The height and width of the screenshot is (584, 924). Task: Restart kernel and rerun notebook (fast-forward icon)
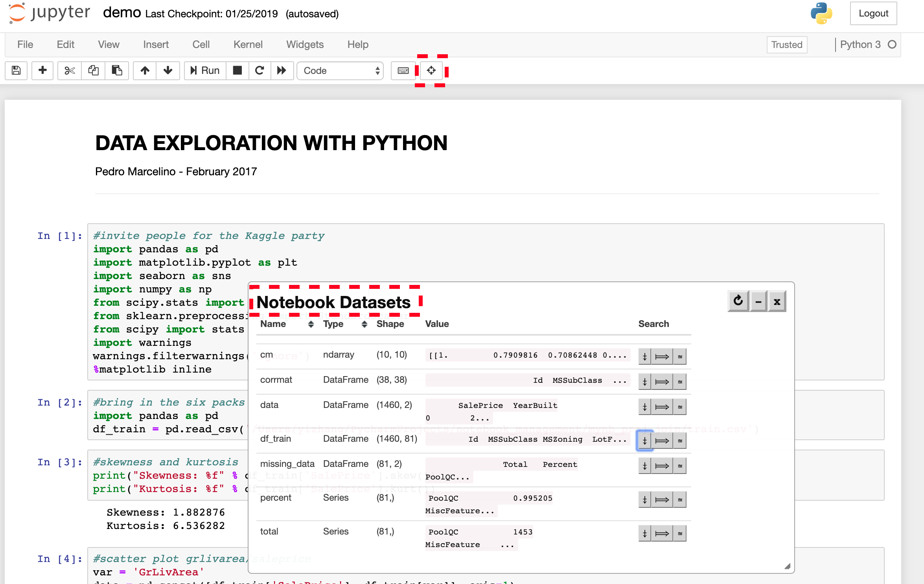coord(282,70)
